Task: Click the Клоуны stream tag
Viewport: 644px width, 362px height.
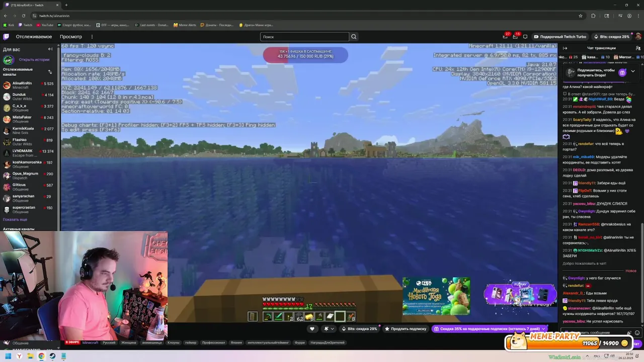Action: pos(174,342)
